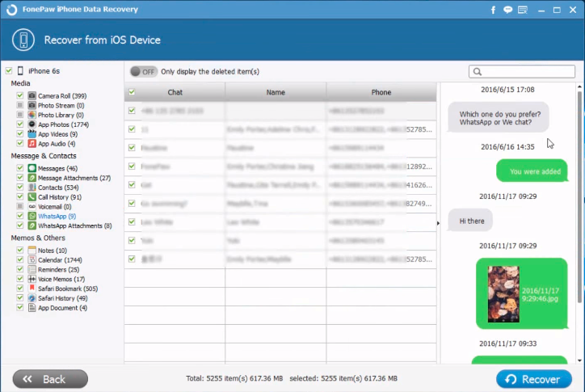Uncheck the Calendar (1744) checkbox
Image resolution: width=585 pixels, height=392 pixels.
coord(20,259)
